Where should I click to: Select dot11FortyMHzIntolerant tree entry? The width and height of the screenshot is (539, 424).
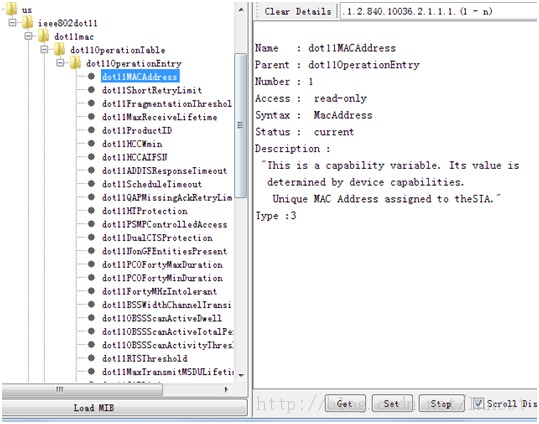click(x=159, y=291)
